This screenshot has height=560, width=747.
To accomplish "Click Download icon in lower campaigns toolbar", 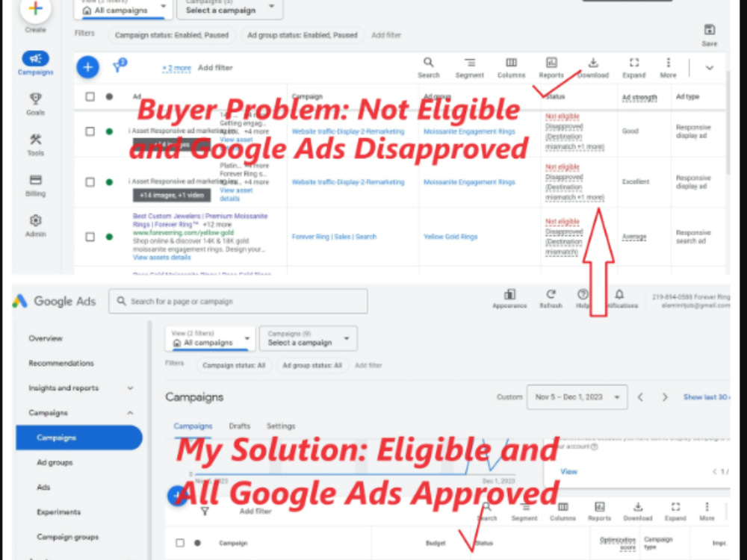I will (638, 507).
